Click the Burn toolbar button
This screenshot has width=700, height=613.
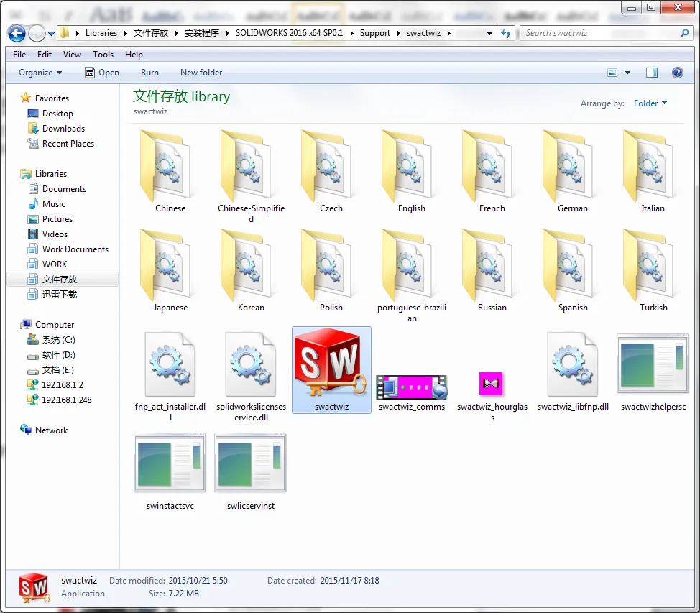click(x=149, y=73)
